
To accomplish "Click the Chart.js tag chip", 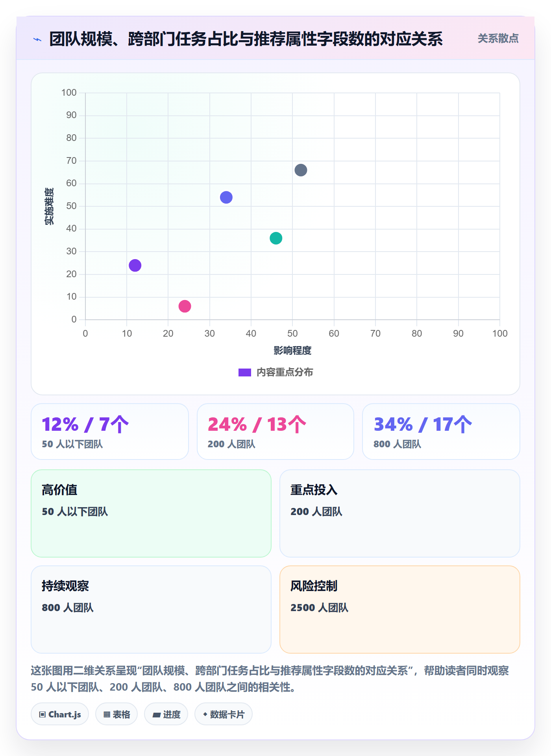I will (60, 714).
